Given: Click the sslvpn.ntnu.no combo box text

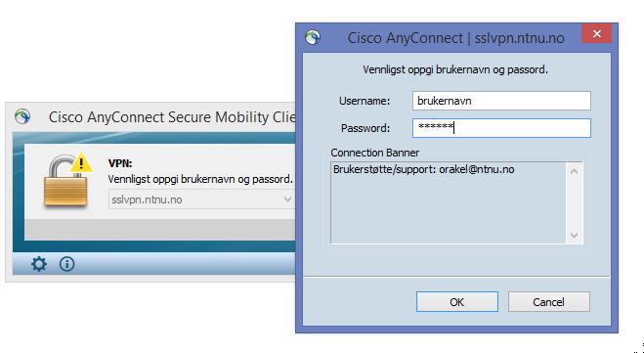Looking at the screenshot, I should pyautogui.click(x=147, y=200).
